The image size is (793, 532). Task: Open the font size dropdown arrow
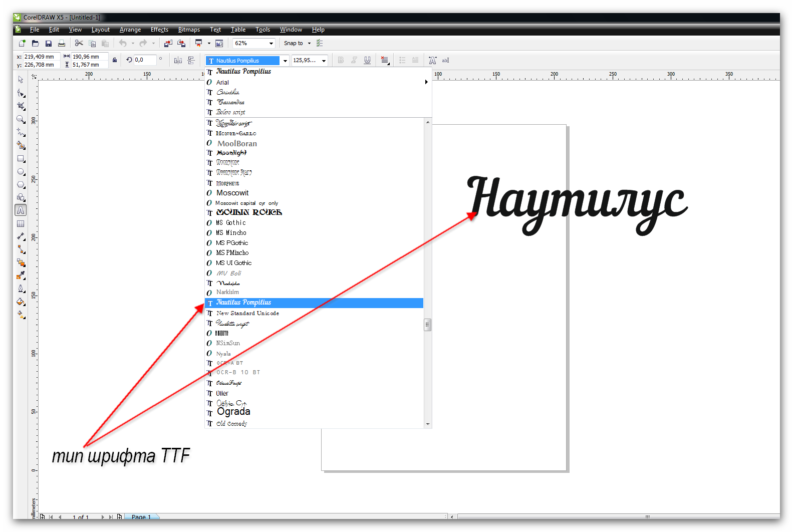[x=324, y=61]
